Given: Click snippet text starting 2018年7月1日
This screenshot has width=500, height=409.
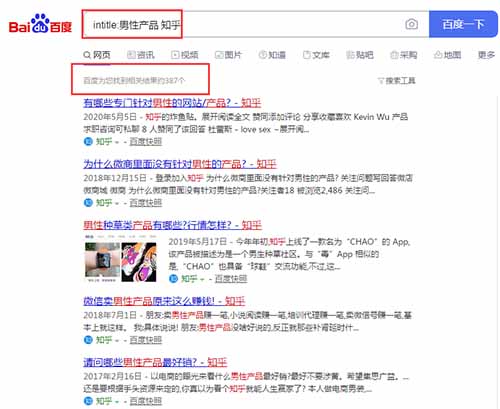Looking at the screenshot, I should coord(248,321).
